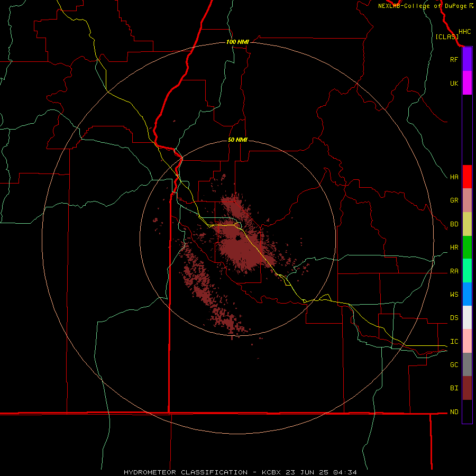Click the GR pink legend swatch
This screenshot has width=476, height=476.
(x=467, y=200)
